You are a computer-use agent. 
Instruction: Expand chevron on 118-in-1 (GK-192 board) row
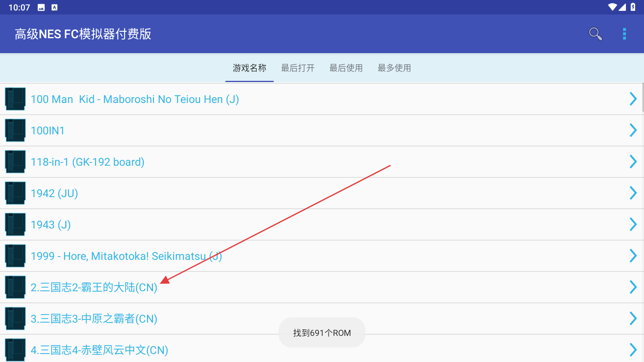click(x=633, y=162)
